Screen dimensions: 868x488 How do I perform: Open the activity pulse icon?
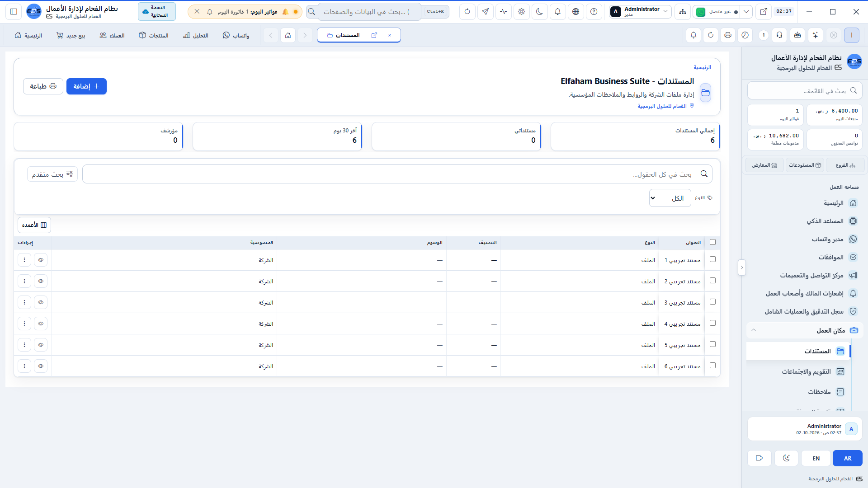pos(503,12)
